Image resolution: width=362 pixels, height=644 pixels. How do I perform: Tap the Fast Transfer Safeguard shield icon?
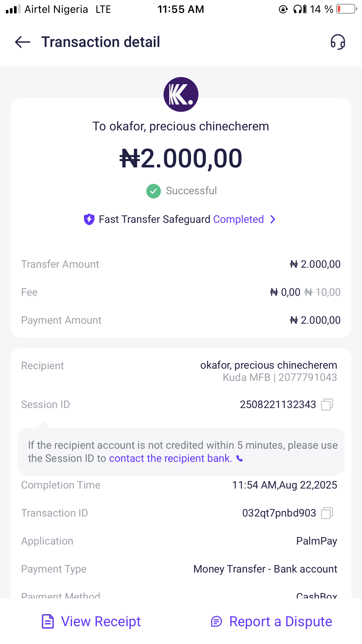click(89, 219)
